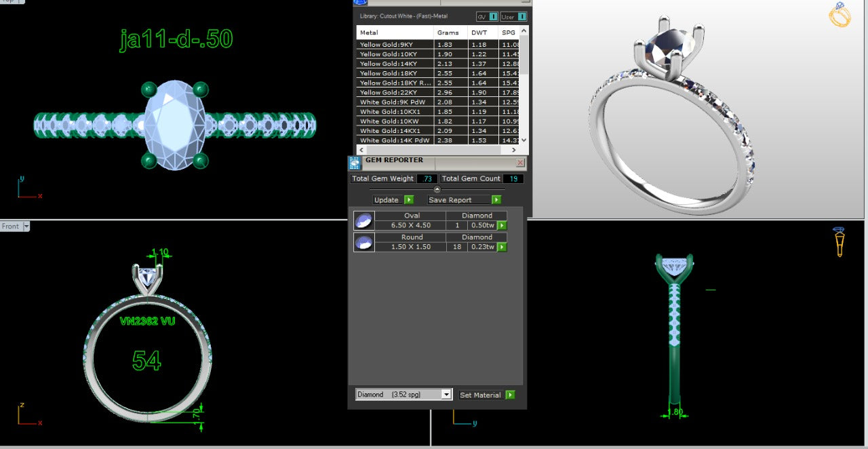Click the metal table scroll-up arrow

(x=524, y=31)
